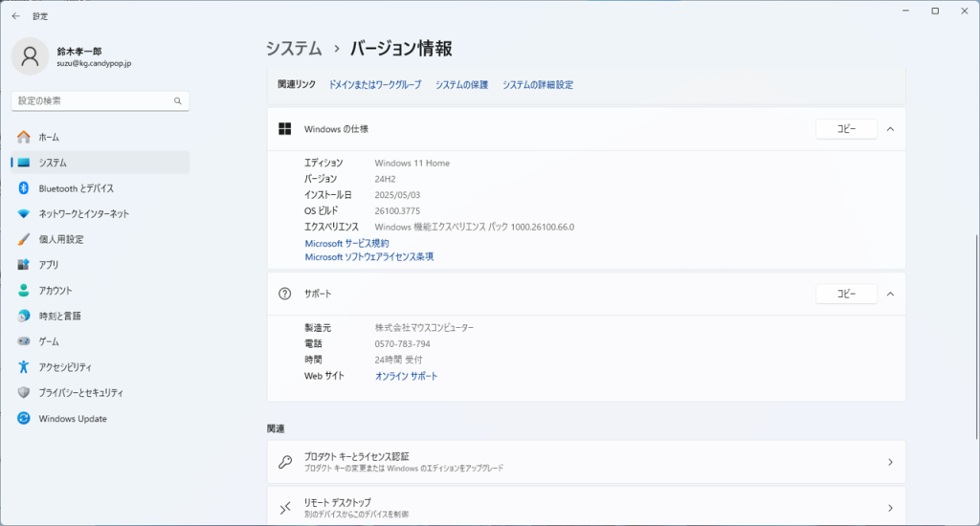The image size is (980, 526).
Task: Open the アクセシビリティ menu item
Action: pos(65,367)
